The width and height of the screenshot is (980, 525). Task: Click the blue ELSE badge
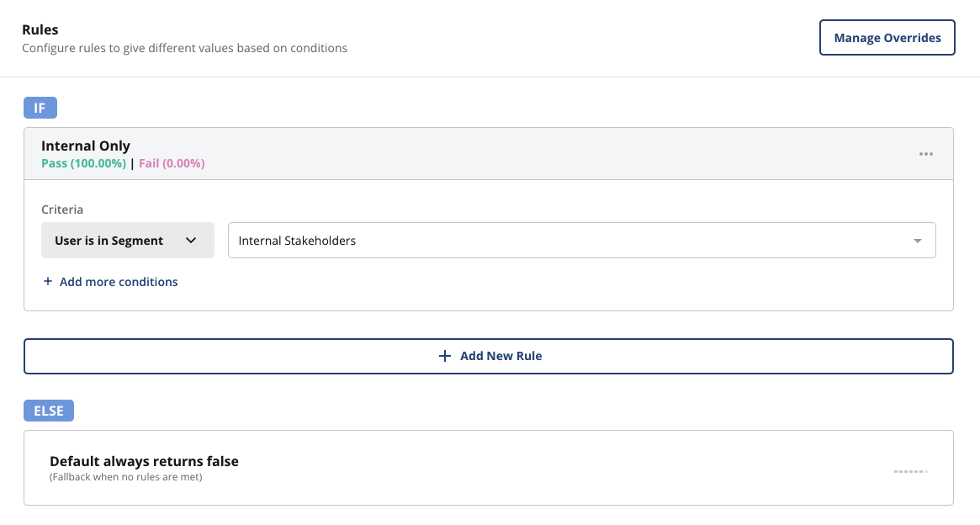(x=48, y=410)
